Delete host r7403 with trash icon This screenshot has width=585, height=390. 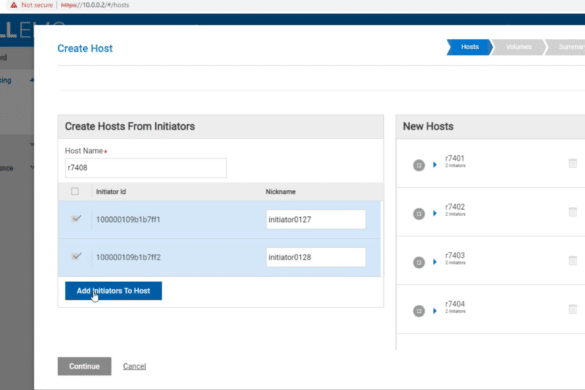click(572, 260)
